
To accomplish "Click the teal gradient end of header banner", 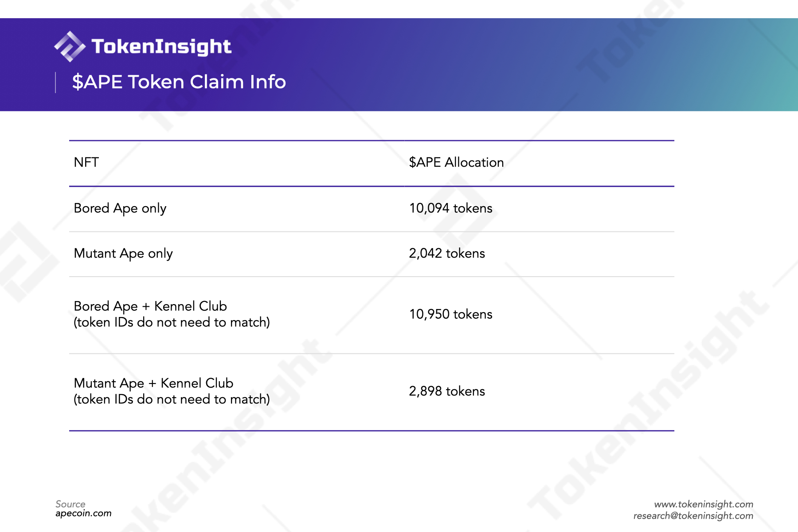I will 771,65.
